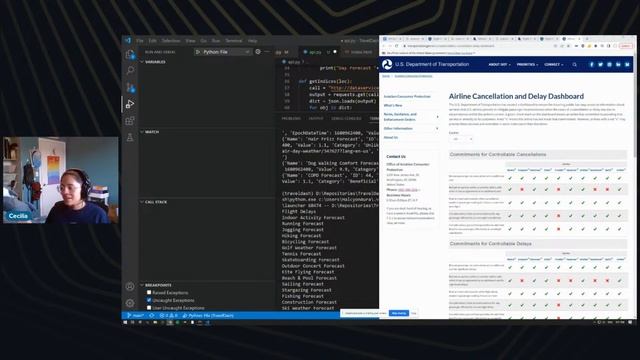Open the Selection menu in VS Code
Viewport: 640px width, 360px height.
pos(171,41)
